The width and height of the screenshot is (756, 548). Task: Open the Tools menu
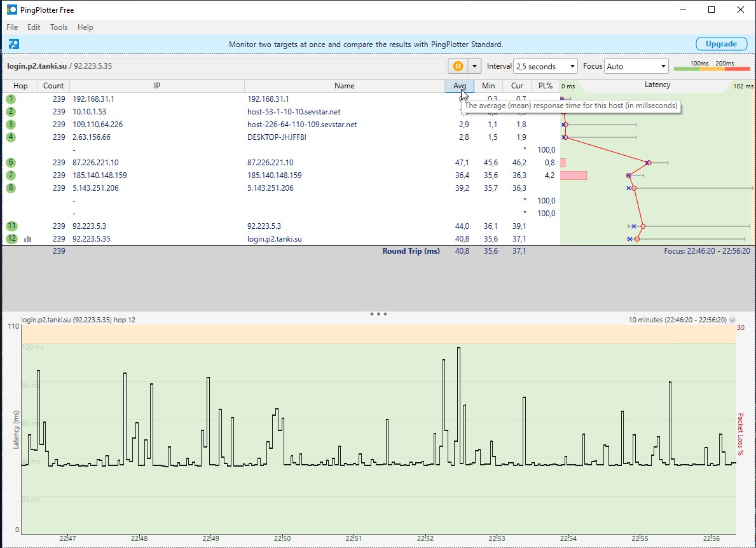tap(58, 27)
